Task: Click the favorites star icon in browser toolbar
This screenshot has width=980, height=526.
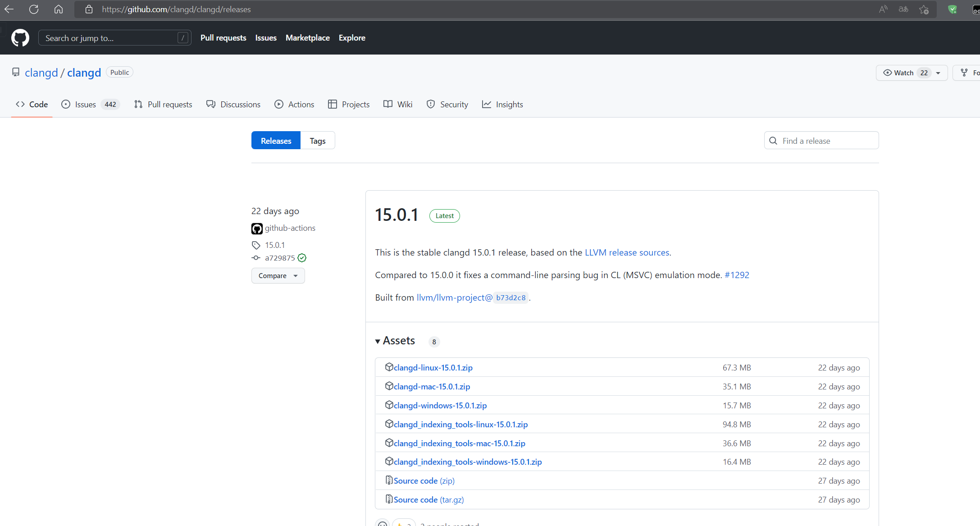Action: (x=924, y=9)
